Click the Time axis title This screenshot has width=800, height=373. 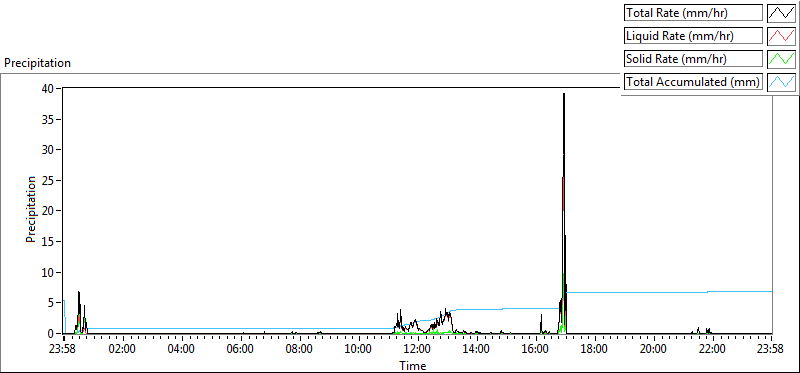pos(412,365)
